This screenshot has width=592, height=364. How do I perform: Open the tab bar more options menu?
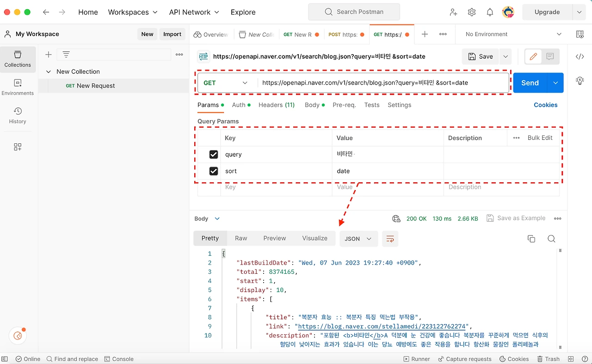point(443,34)
